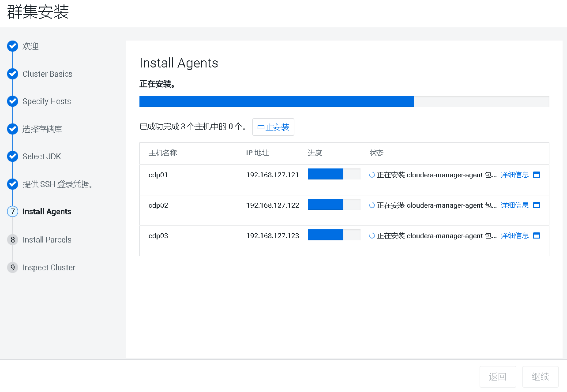567x392 pixels.
Task: Click the checkmark icon beside 欢迎 step
Action: tap(12, 46)
